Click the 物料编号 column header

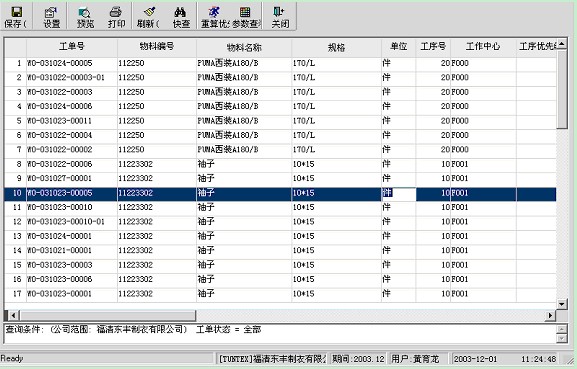pyautogui.click(x=157, y=47)
